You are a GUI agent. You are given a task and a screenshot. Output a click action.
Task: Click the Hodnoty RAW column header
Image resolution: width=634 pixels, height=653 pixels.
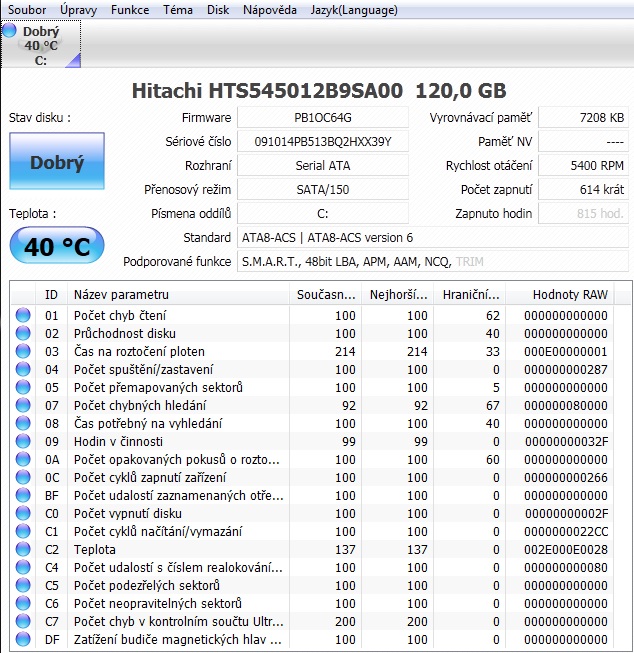coord(560,294)
